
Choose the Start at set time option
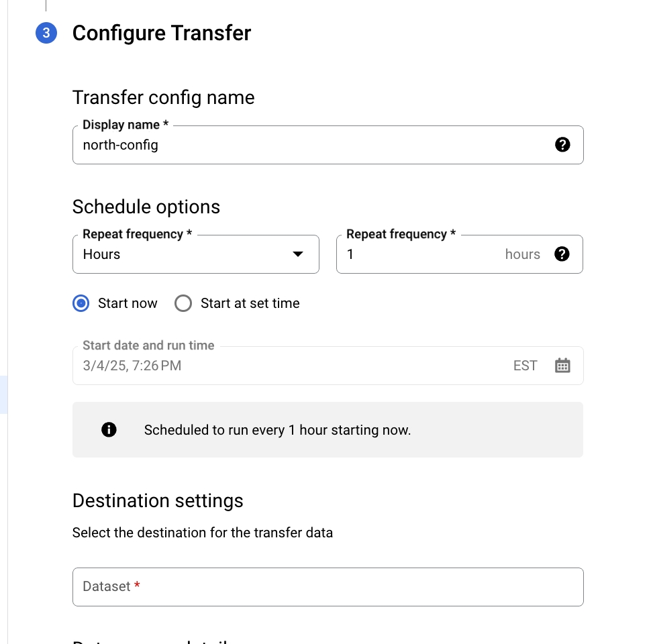click(183, 304)
